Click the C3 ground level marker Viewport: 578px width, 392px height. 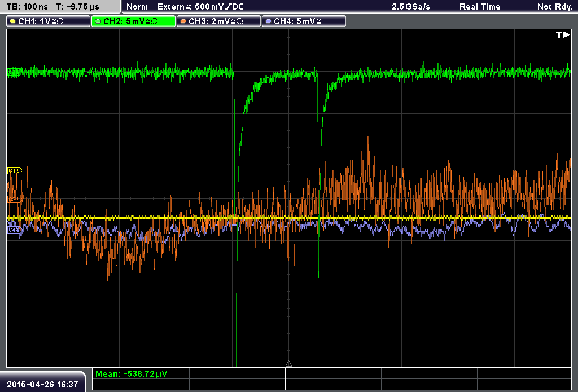coord(15,199)
